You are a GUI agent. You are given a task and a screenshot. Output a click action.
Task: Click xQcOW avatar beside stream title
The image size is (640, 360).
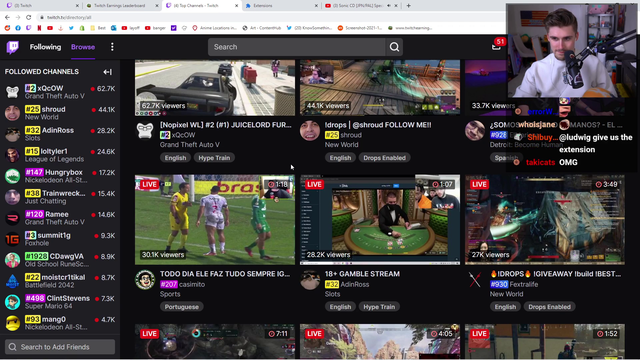pos(145,131)
